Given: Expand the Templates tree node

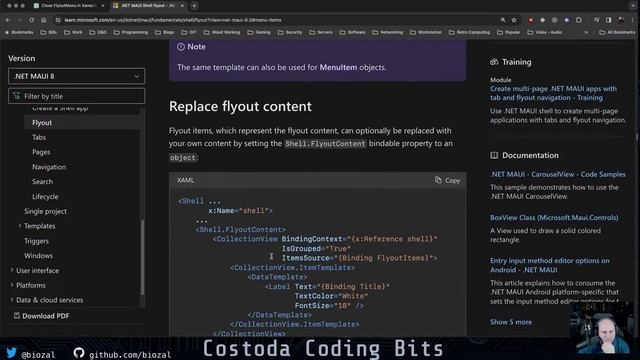Looking at the screenshot, I should [20, 226].
